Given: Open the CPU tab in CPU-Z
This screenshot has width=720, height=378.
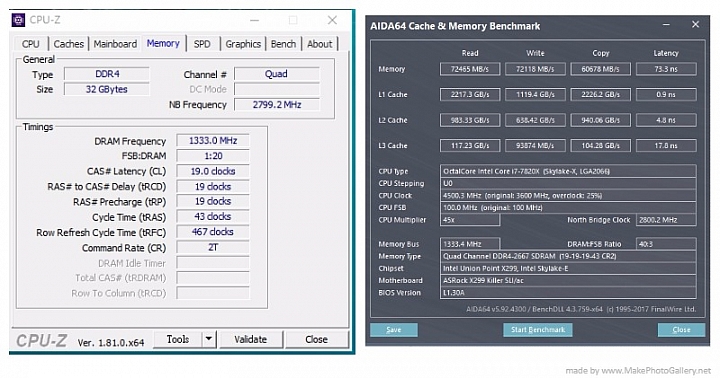Looking at the screenshot, I should [x=31, y=44].
